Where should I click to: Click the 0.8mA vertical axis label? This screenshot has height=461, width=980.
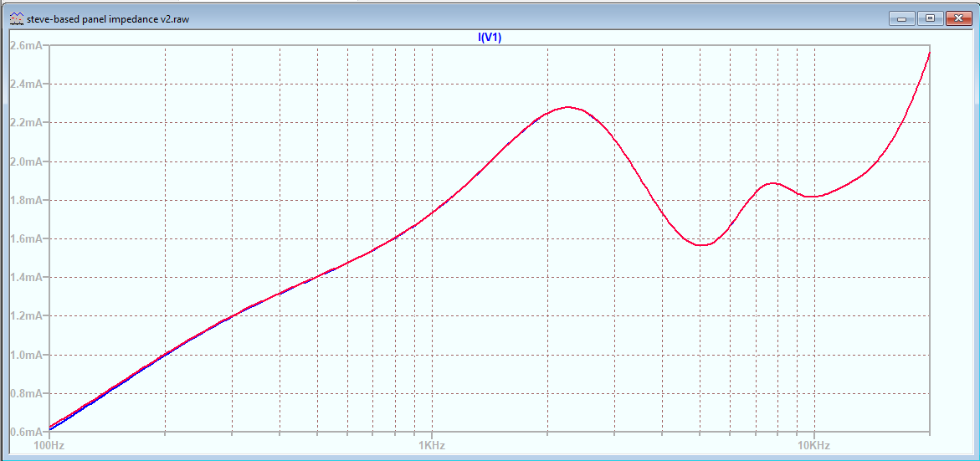tap(27, 394)
